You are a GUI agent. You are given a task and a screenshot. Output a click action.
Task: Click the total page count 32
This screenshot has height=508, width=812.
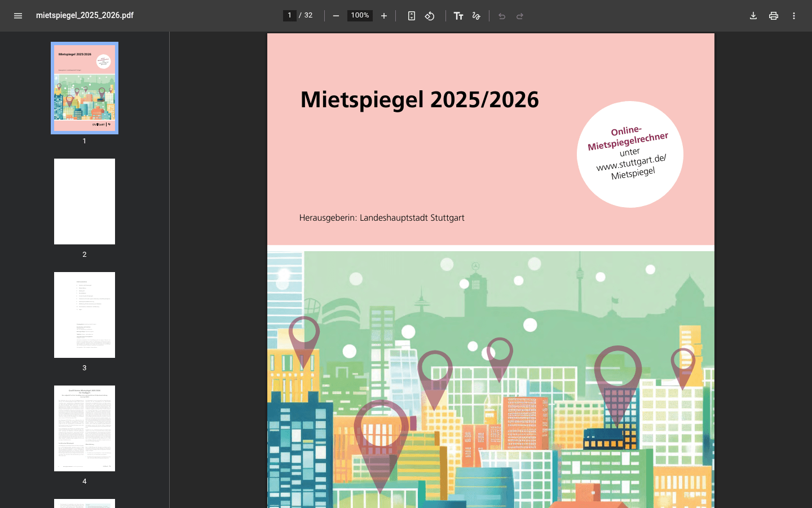pos(308,15)
